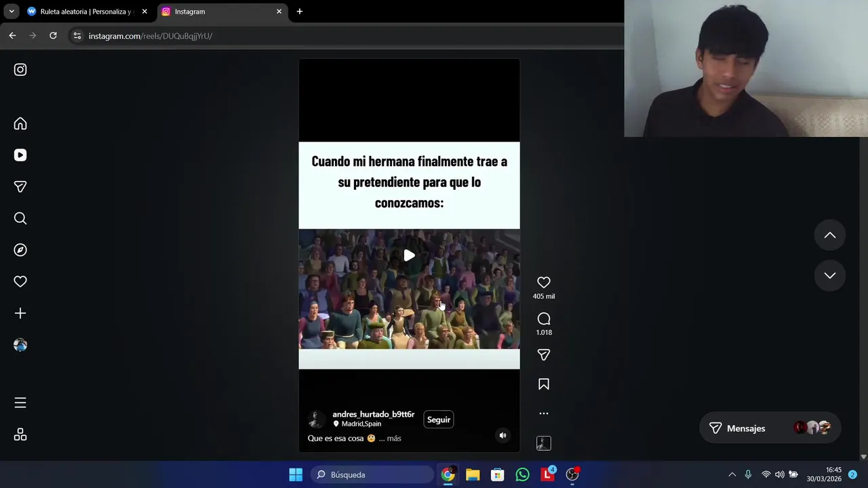Open Microsoft Store from taskbar
868x488 pixels.
[498, 474]
